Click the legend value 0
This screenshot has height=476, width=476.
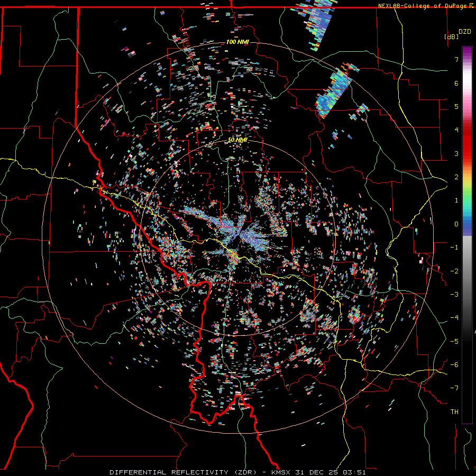coord(456,224)
